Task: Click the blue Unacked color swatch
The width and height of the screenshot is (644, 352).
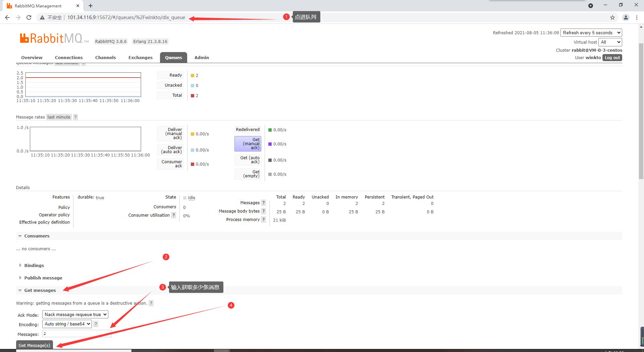Action: tap(193, 86)
